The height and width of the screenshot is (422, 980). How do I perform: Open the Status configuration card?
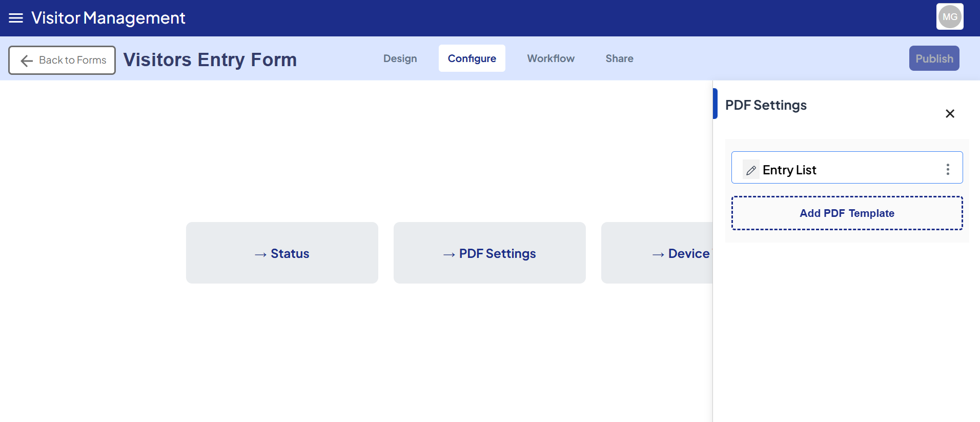click(282, 253)
